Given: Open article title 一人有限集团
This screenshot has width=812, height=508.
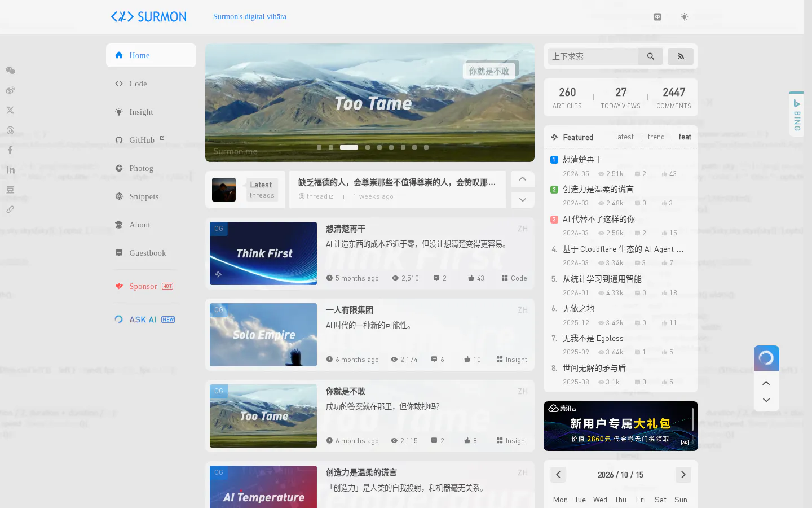Looking at the screenshot, I should (x=350, y=310).
